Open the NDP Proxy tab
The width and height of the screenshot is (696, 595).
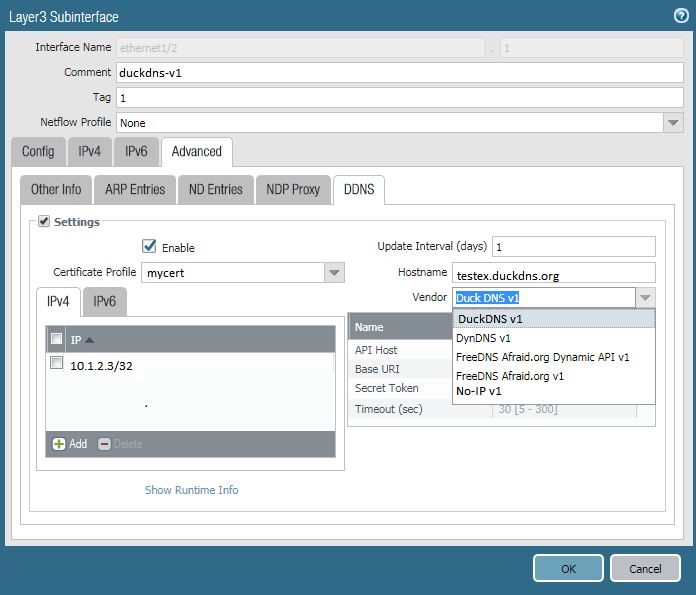click(x=293, y=189)
